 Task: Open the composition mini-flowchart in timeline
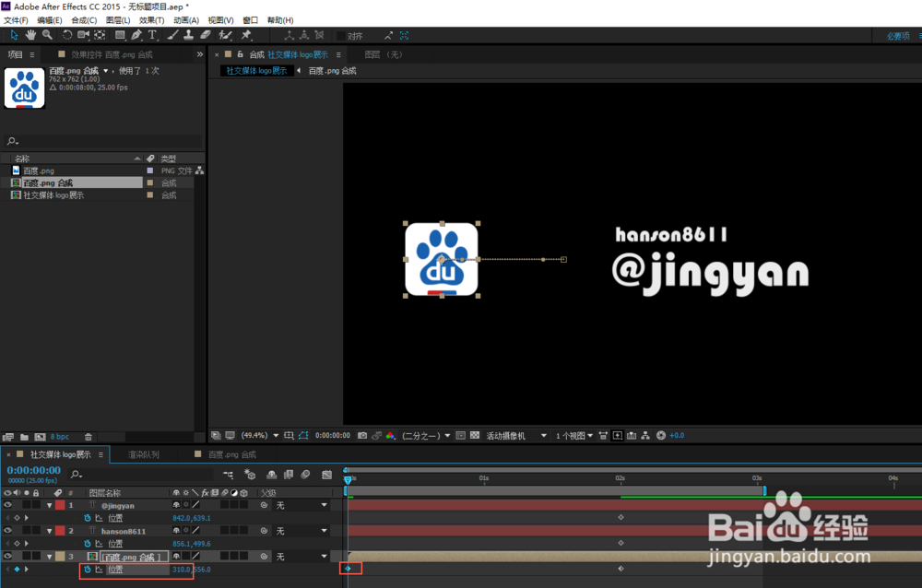coord(228,475)
